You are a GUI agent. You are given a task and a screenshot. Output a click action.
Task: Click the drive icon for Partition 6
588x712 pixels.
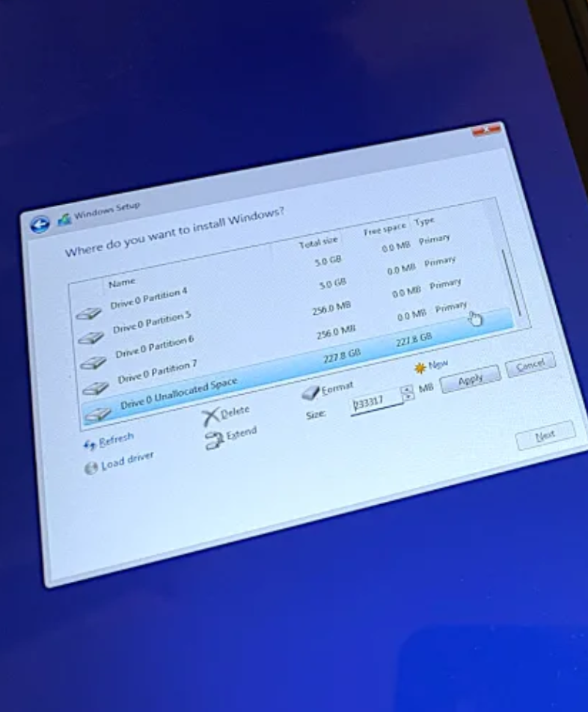pos(93,363)
